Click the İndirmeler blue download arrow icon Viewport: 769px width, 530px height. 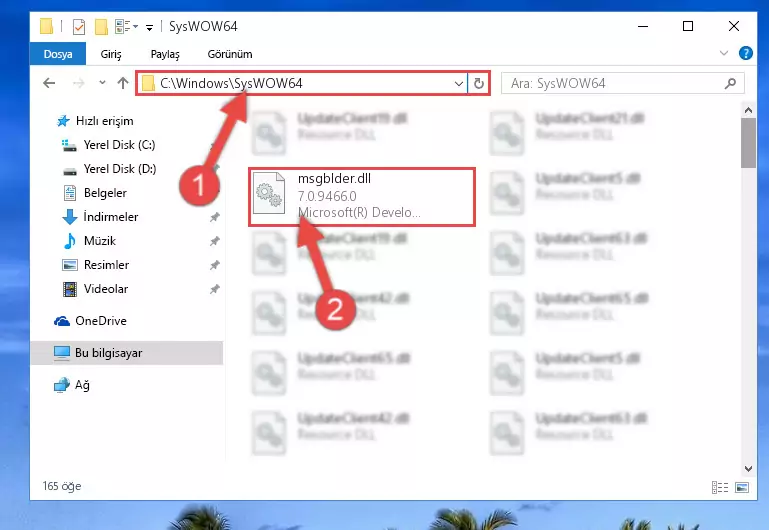[70, 217]
